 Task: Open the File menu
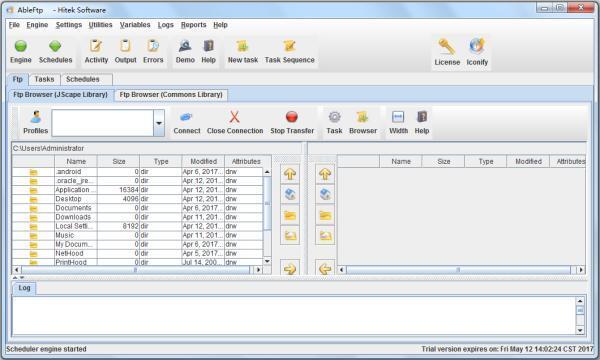(14, 25)
